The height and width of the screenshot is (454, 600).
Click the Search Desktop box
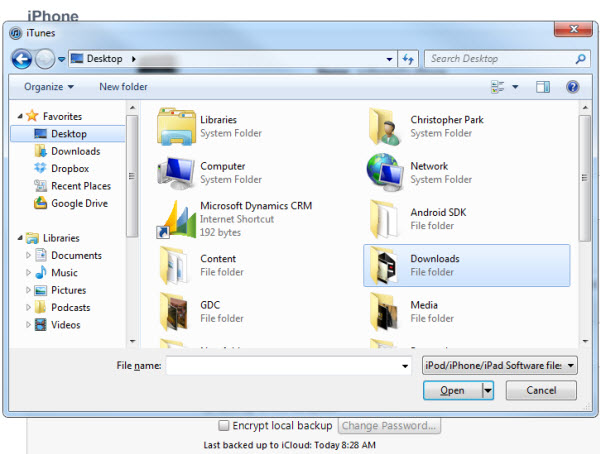[x=500, y=59]
